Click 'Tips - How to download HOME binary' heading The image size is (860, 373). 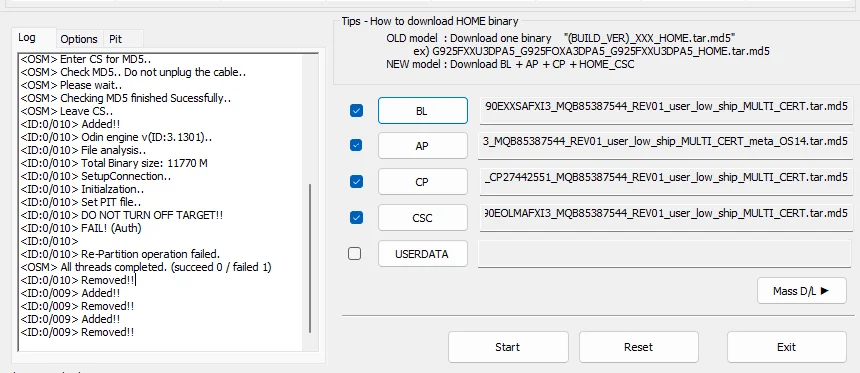pos(429,21)
